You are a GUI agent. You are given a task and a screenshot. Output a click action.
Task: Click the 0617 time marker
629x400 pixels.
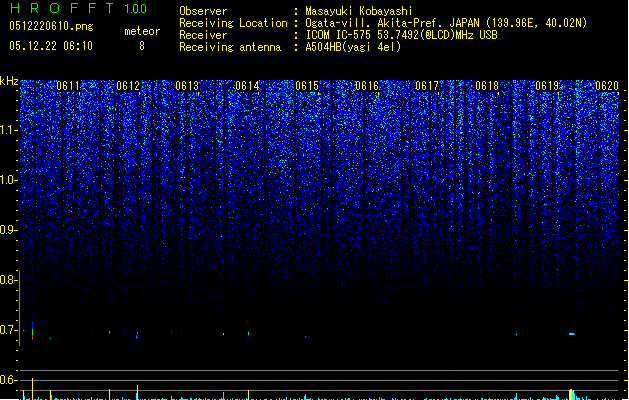[427, 86]
